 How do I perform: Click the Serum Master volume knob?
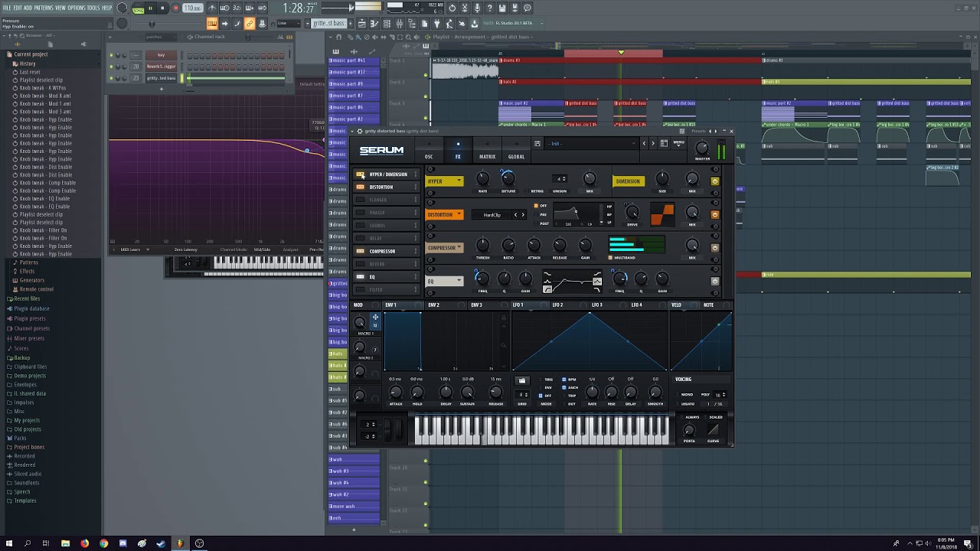(x=702, y=147)
